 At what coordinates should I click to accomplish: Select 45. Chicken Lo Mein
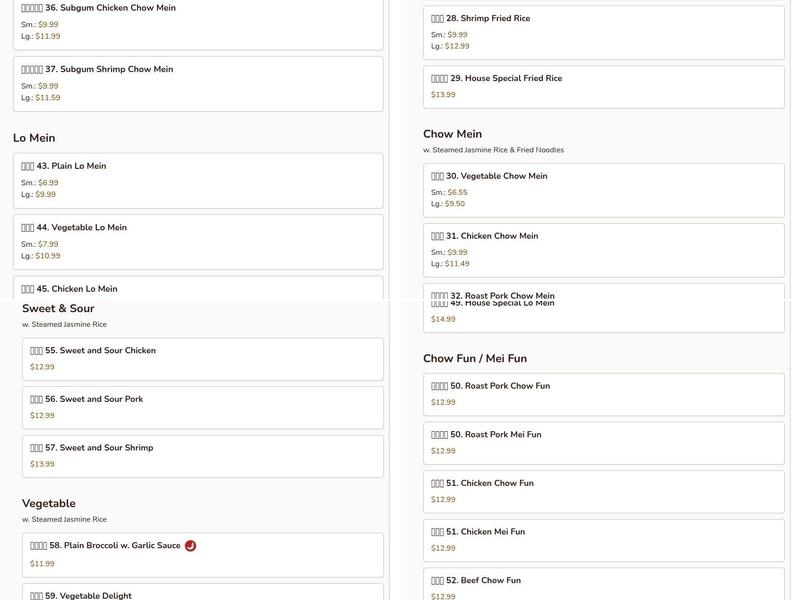(198, 288)
